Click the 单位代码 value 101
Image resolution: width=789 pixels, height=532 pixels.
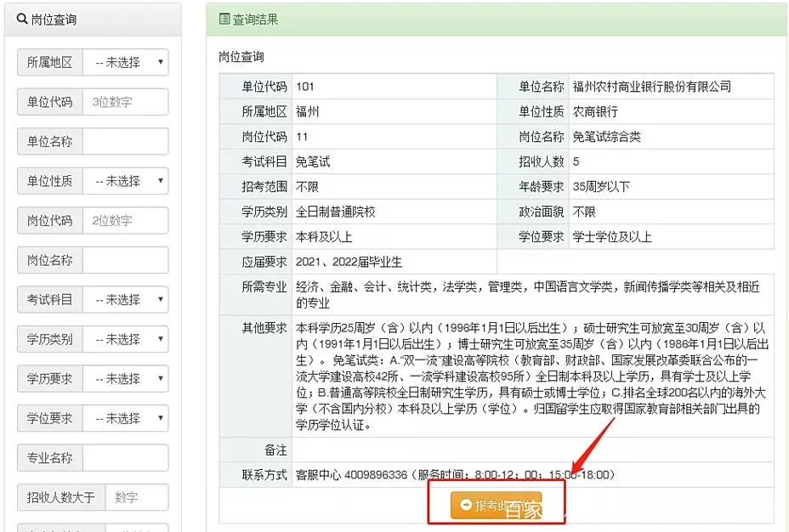coord(305,87)
